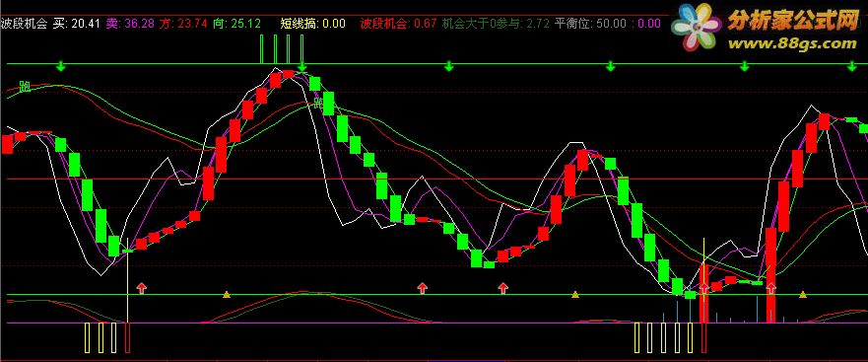Click the red hollow bar at bottom left
868x362 pixels.
tap(128, 337)
